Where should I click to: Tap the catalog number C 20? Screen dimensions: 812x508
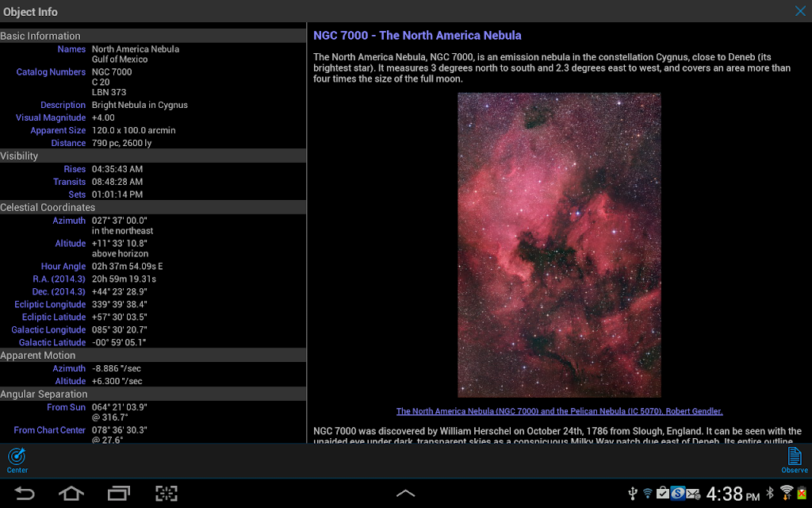pyautogui.click(x=101, y=82)
